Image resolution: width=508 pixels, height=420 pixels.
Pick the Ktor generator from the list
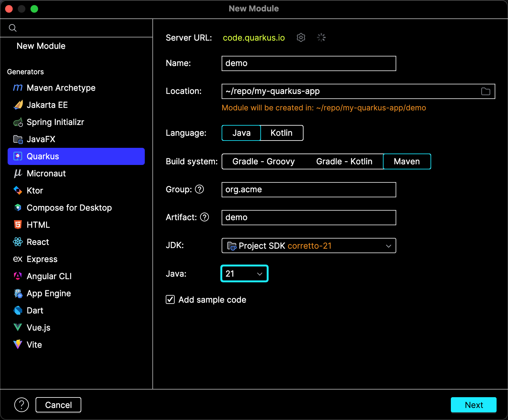tap(35, 191)
